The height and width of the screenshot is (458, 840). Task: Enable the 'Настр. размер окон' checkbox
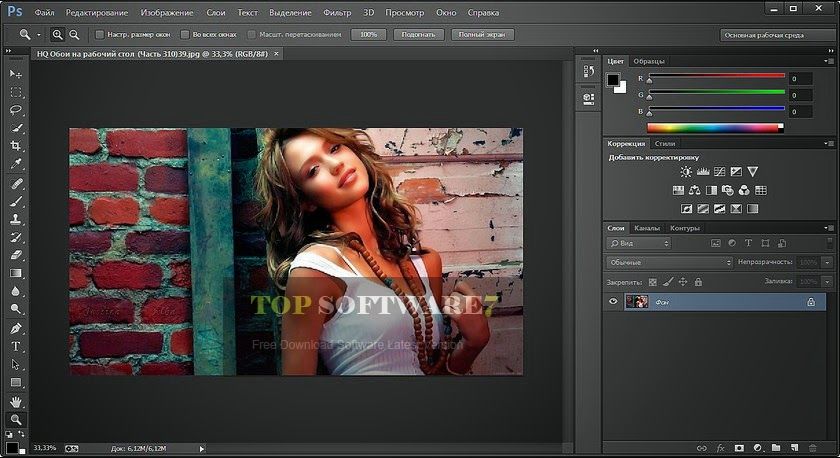[101, 34]
